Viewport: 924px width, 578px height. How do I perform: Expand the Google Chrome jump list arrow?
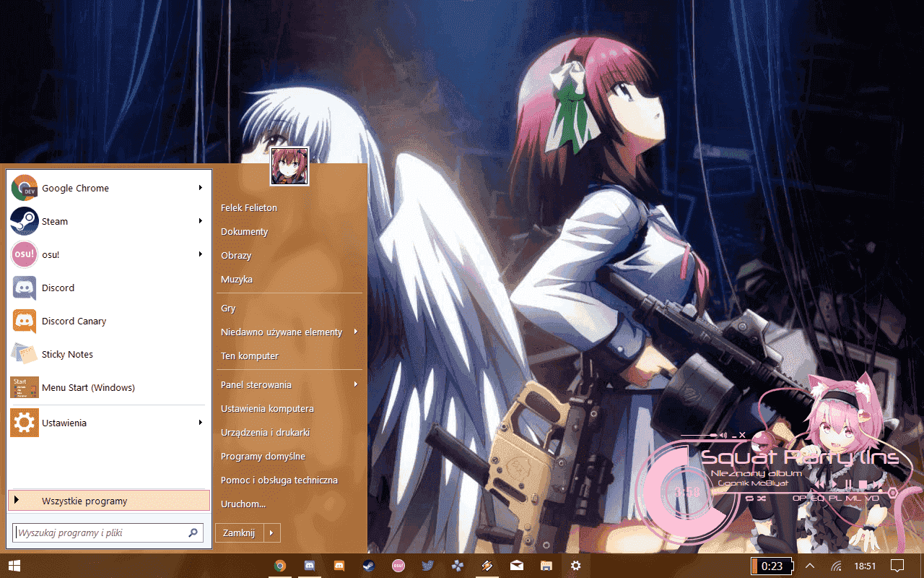click(x=201, y=188)
